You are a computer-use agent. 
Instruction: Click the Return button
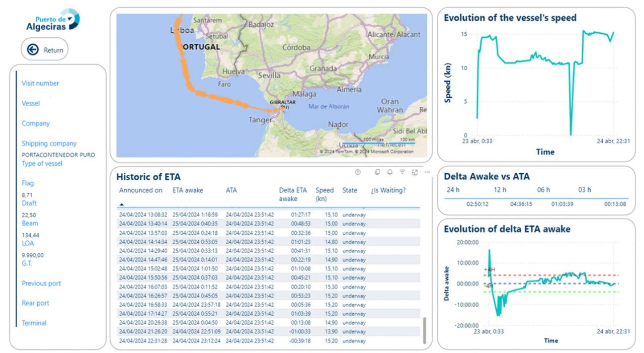pos(45,49)
